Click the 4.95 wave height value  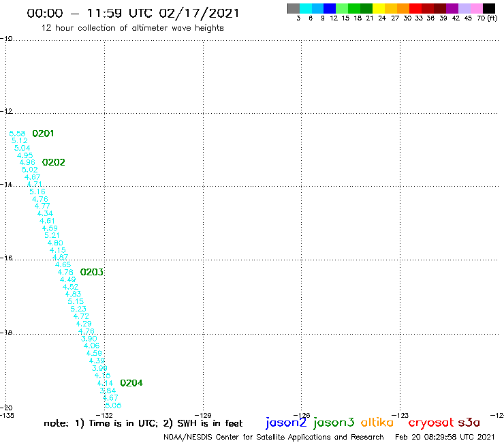coord(25,155)
